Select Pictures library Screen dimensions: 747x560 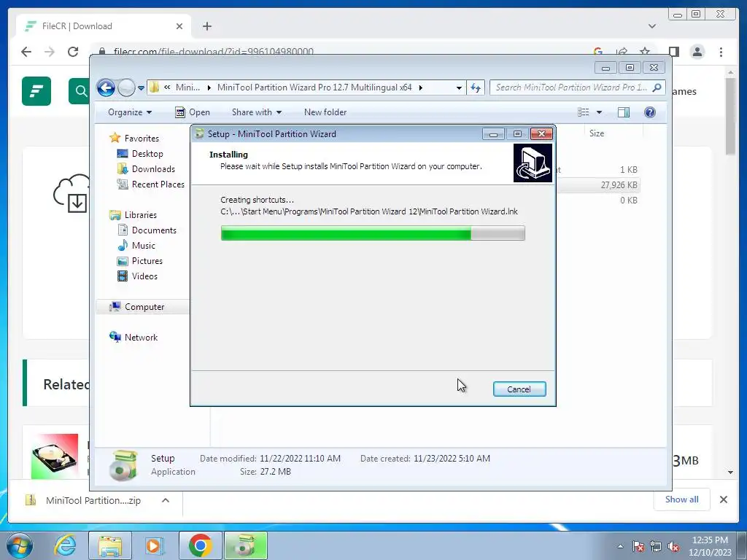pos(147,261)
